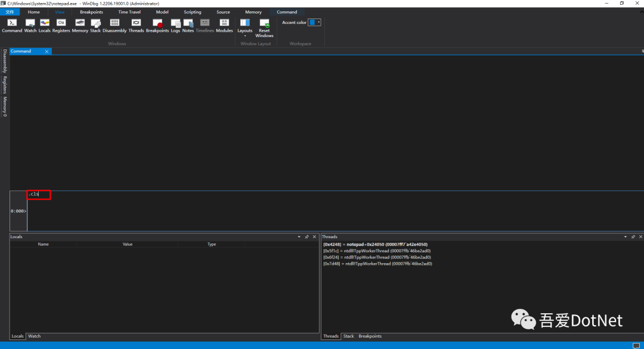Open the Disassembly window icon

click(x=114, y=26)
